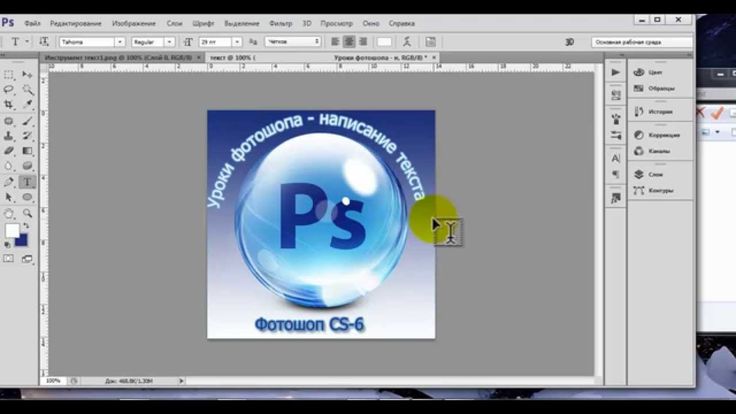Open the Коррекция adjustments panel
736x414 pixels.
[x=664, y=135]
